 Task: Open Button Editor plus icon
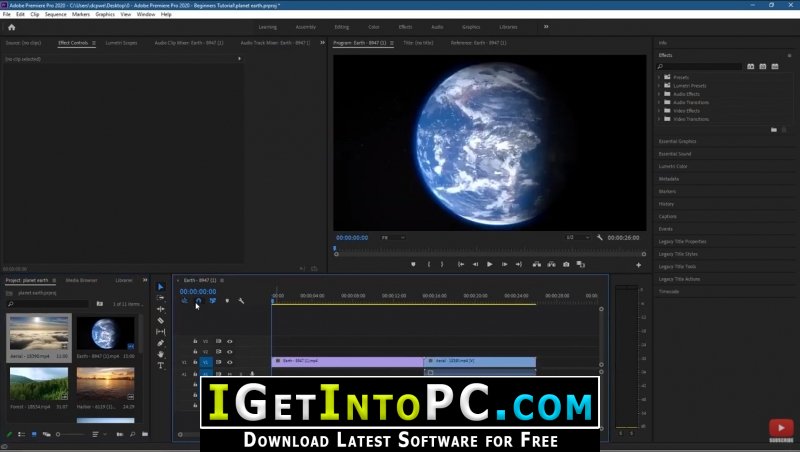tap(638, 265)
